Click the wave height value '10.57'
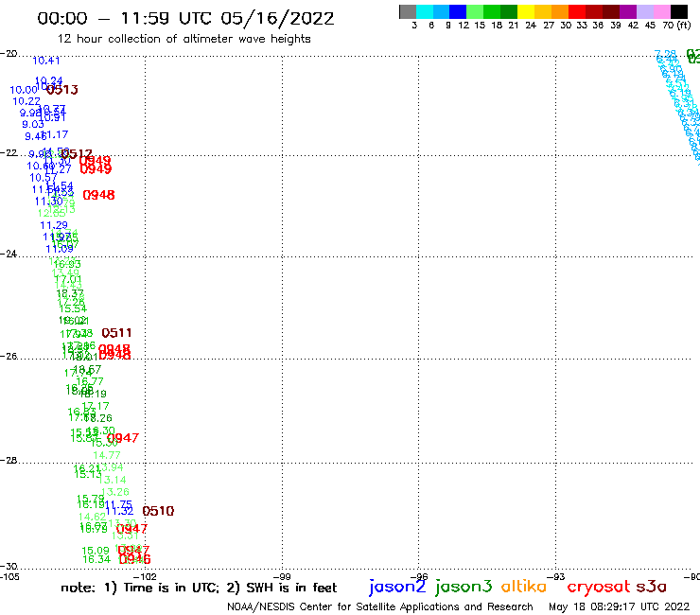The height and width of the screenshot is (615, 700). [44, 178]
